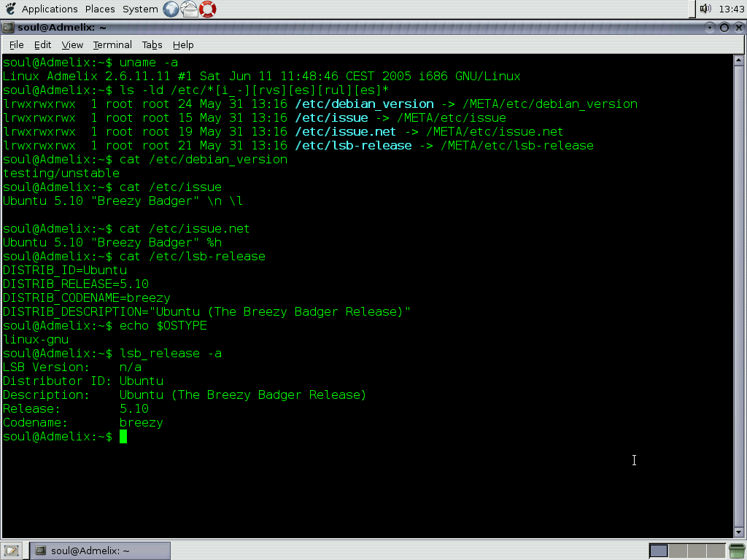Click the blue "/etc/issue" symlink name in listing

(x=332, y=117)
